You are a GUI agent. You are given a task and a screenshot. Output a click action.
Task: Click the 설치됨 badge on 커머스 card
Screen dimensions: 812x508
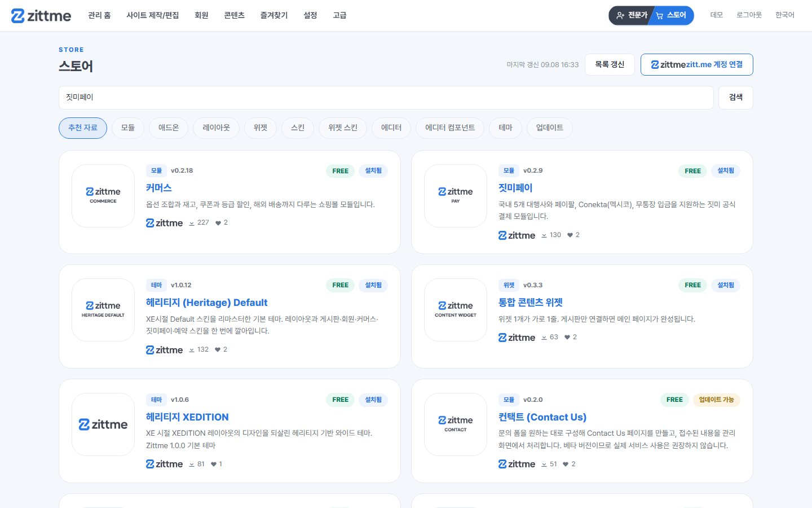[373, 170]
